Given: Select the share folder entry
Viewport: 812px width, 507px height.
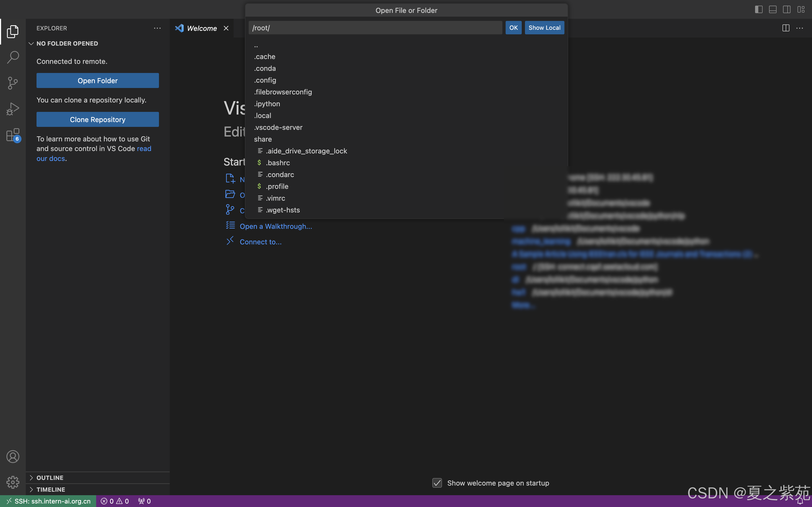Looking at the screenshot, I should (263, 139).
